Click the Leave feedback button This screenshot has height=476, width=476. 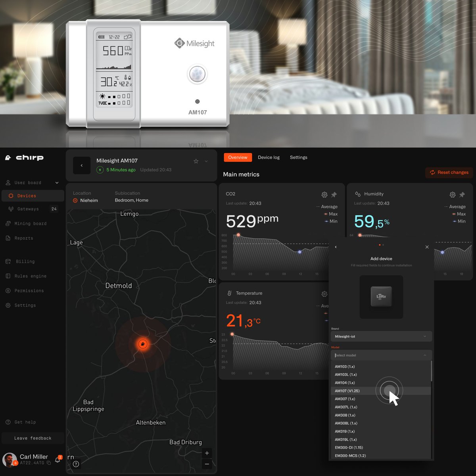[x=33, y=438]
